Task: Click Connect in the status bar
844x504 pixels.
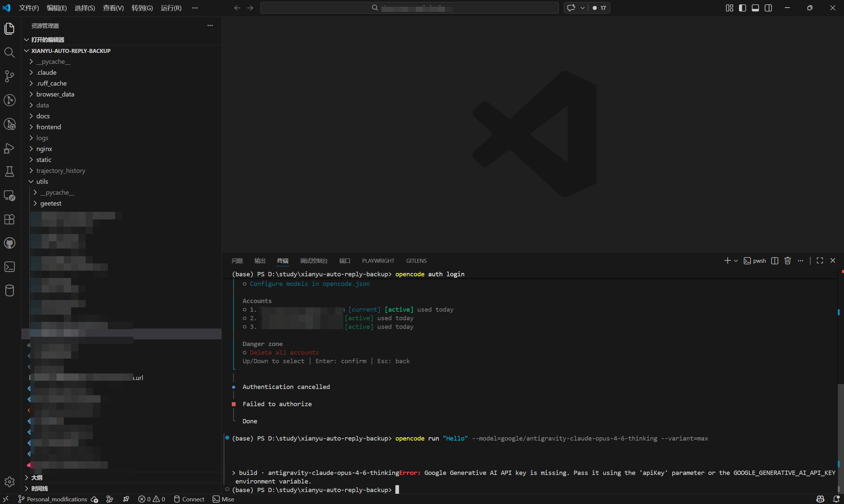Action: click(x=189, y=499)
